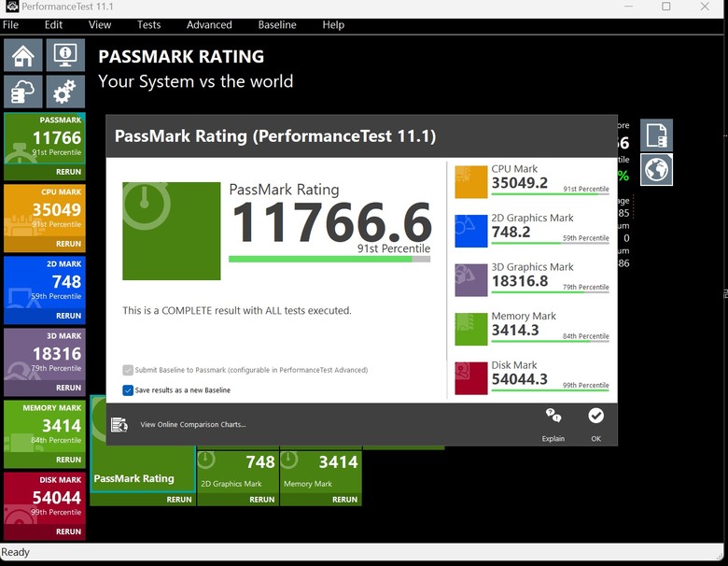This screenshot has height=566, width=728.
Task: Select the MEMORY MARK 3414 sidebar tile
Action: coord(45,426)
